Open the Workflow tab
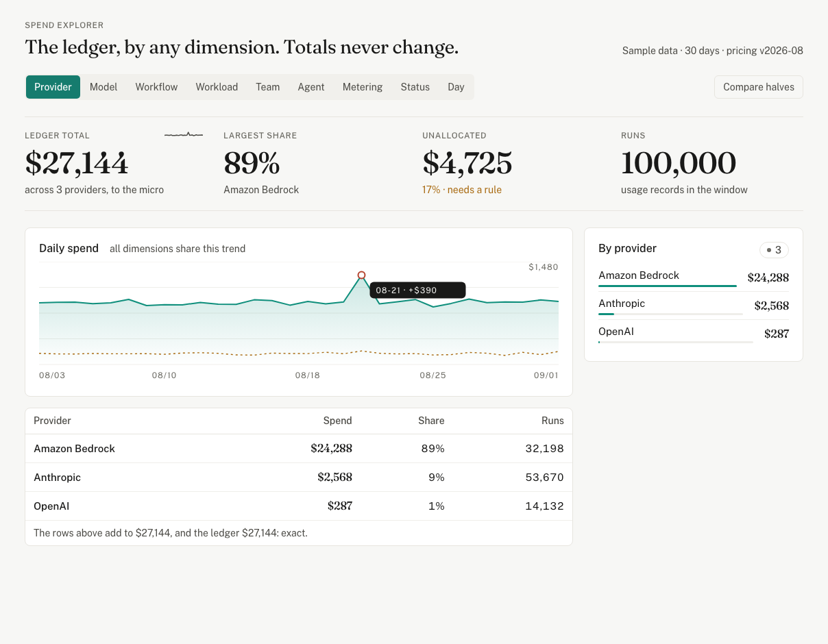The width and height of the screenshot is (828, 644). (156, 87)
